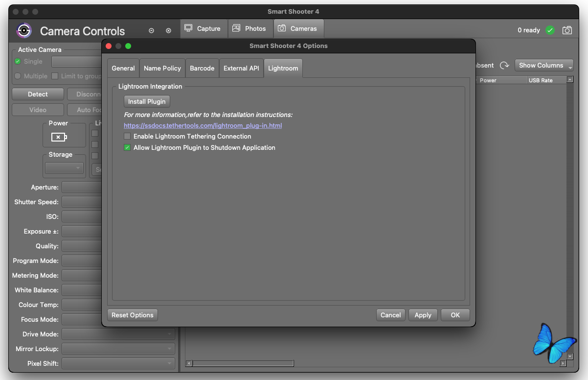The width and height of the screenshot is (588, 380).
Task: Click Apply in the Options dialog
Action: (423, 315)
